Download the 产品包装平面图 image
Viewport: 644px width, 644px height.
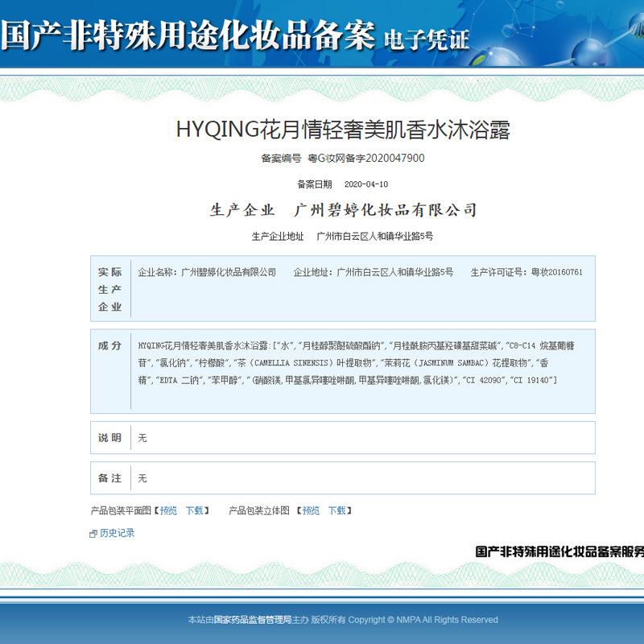[x=196, y=510]
